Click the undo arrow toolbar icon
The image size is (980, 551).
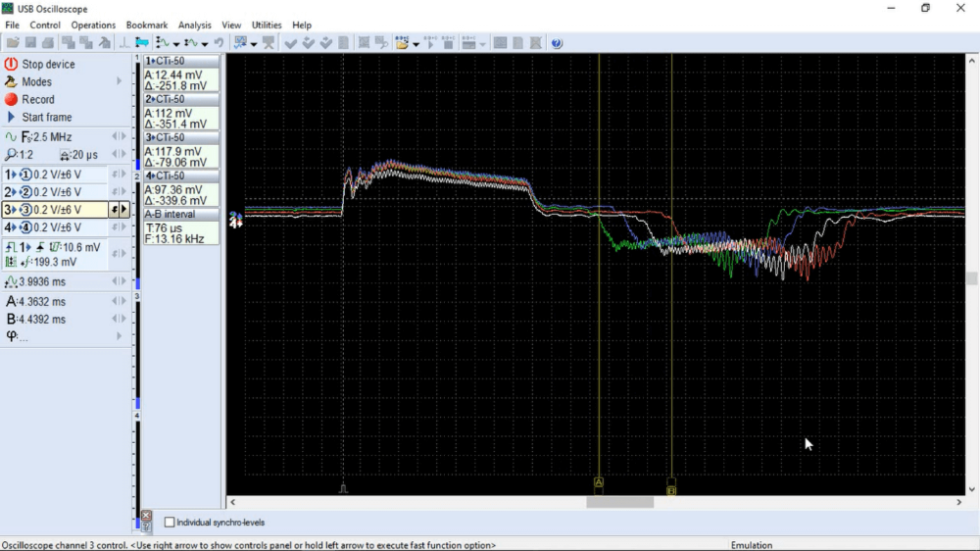pyautogui.click(x=218, y=43)
